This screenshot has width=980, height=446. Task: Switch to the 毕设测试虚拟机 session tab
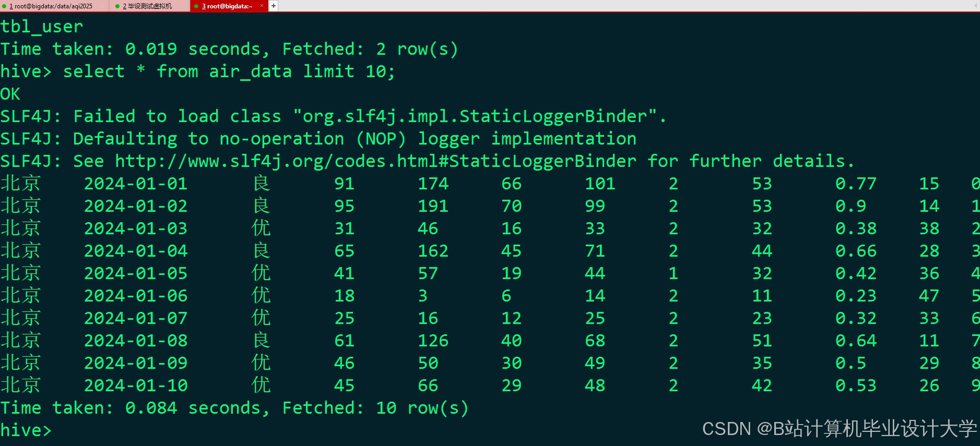coord(149,6)
